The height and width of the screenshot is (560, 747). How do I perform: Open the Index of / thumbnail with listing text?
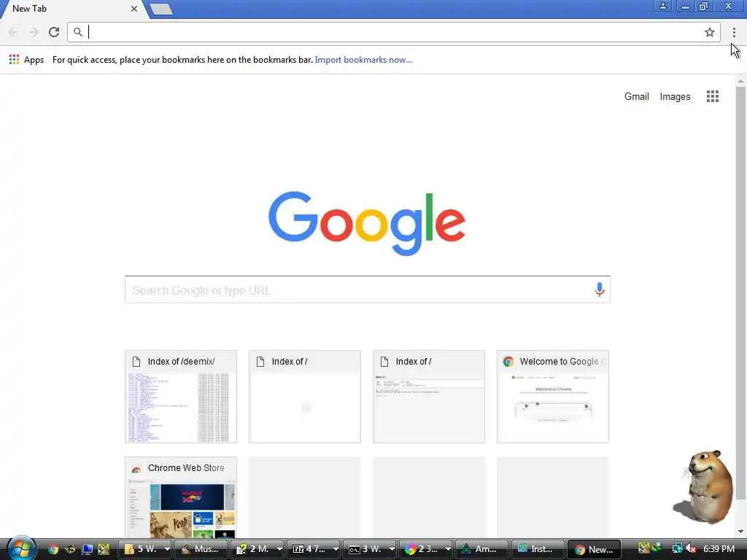coord(429,397)
